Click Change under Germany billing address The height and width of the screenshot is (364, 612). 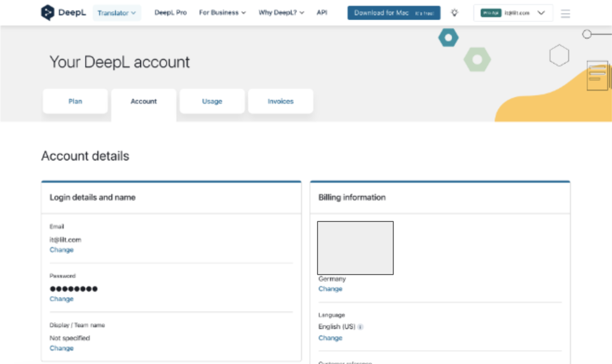point(330,289)
